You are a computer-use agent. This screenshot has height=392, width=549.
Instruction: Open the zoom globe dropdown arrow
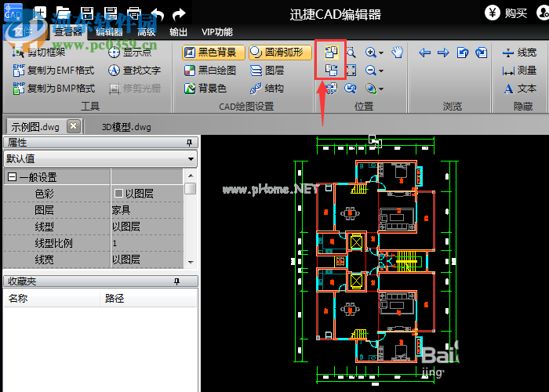pyautogui.click(x=381, y=89)
